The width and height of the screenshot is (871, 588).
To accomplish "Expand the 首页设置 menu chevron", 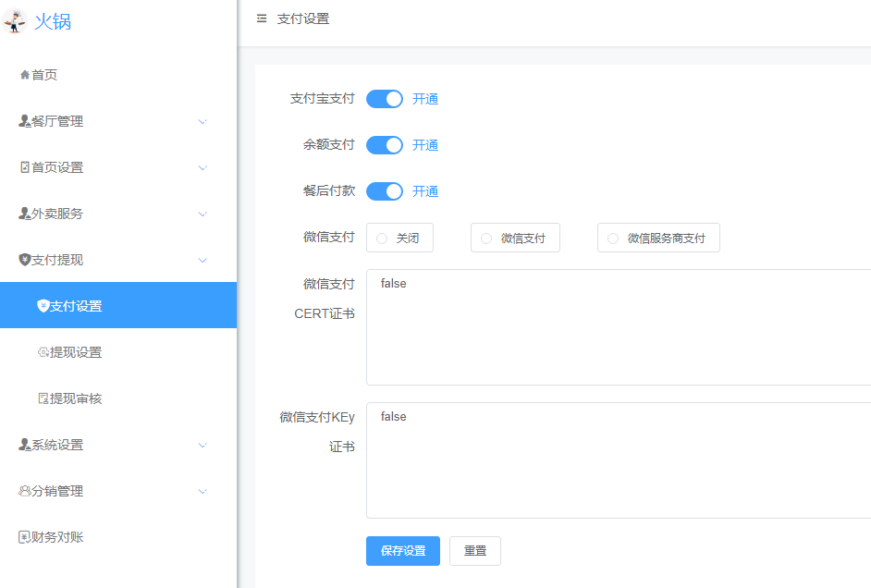I will pyautogui.click(x=202, y=167).
